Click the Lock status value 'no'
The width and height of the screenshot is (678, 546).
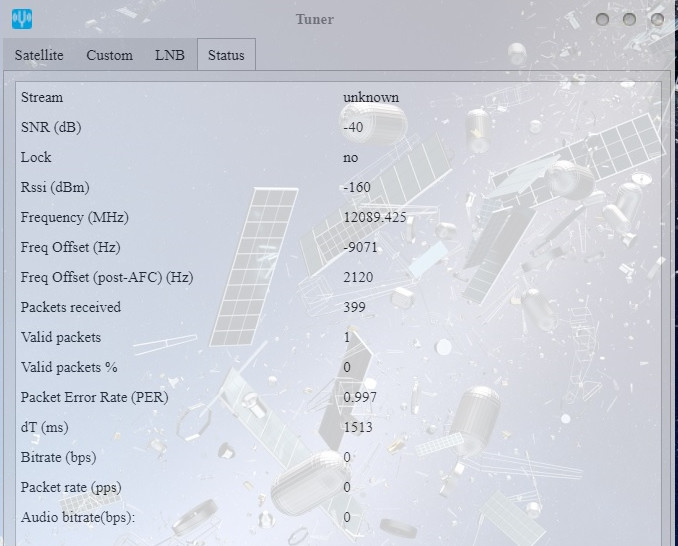coord(350,157)
